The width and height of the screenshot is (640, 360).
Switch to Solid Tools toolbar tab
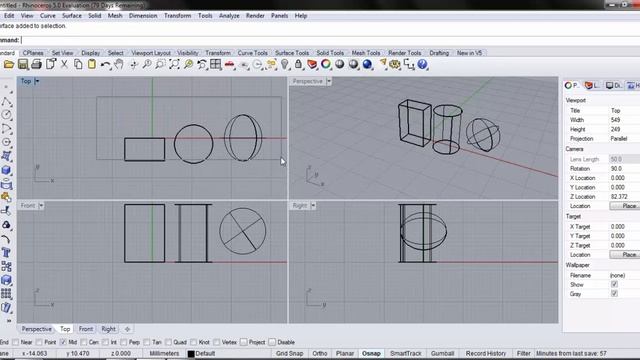coord(330,53)
